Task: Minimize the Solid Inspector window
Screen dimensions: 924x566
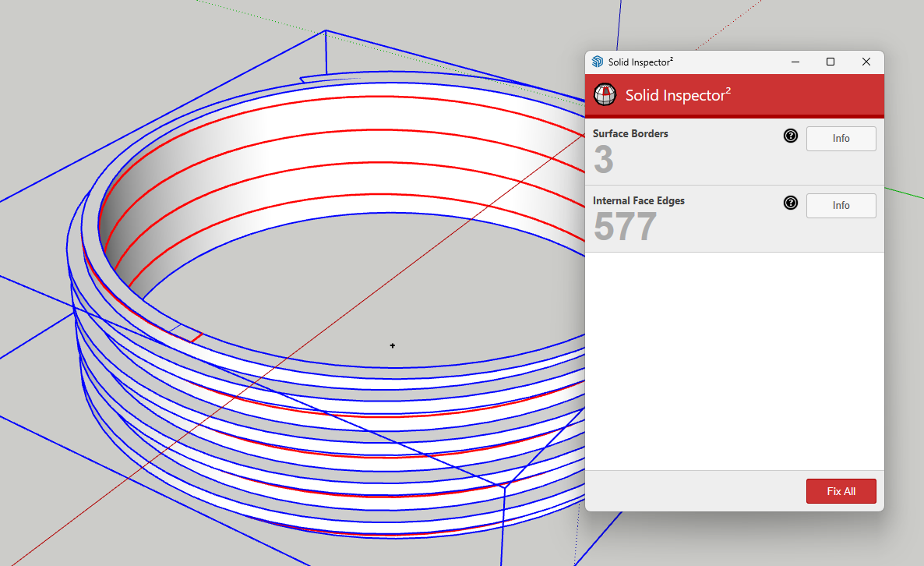Action: 795,62
